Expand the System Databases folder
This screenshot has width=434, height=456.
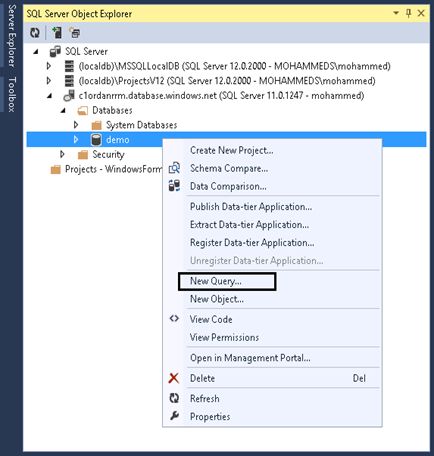[x=76, y=125]
